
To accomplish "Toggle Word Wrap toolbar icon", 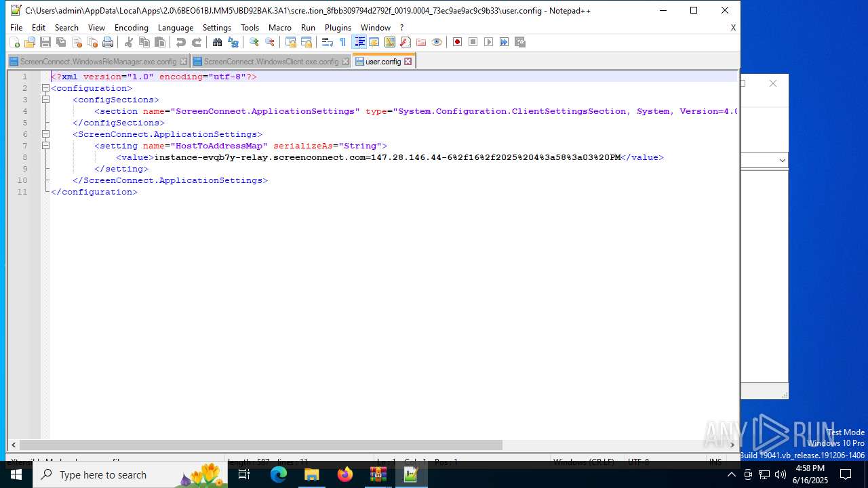I will pos(327,42).
